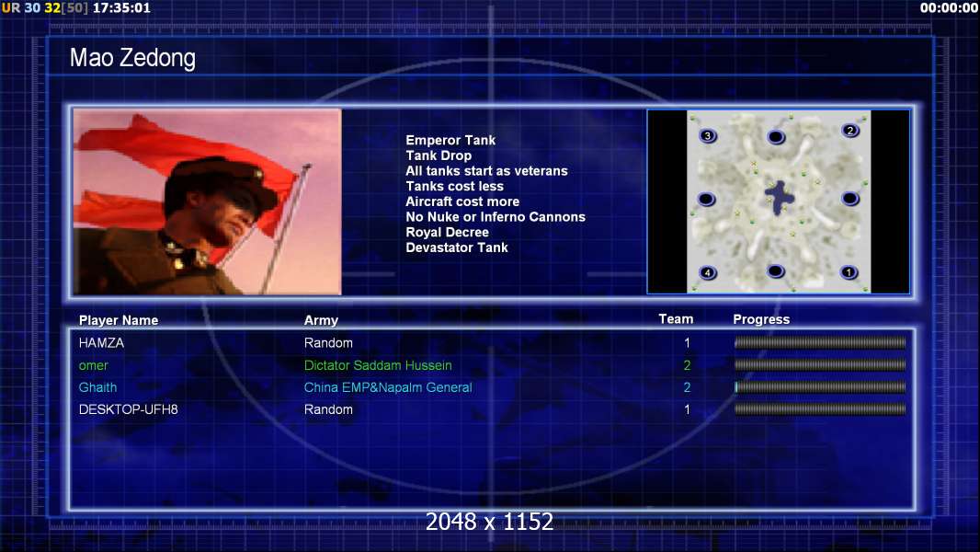Viewport: 980px width, 552px height.
Task: Select player name 'HAMZA'
Action: [x=101, y=342]
